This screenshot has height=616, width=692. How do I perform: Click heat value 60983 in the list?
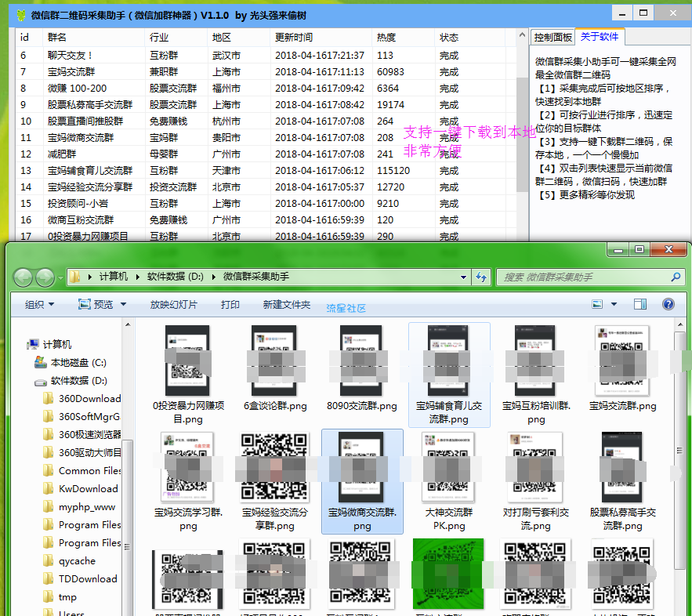point(390,72)
